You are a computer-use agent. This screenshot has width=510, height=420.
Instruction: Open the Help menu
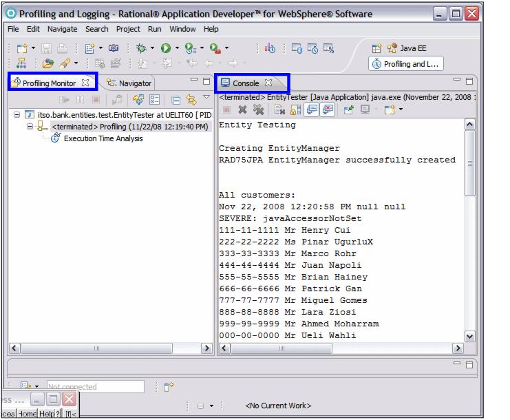tap(211, 29)
